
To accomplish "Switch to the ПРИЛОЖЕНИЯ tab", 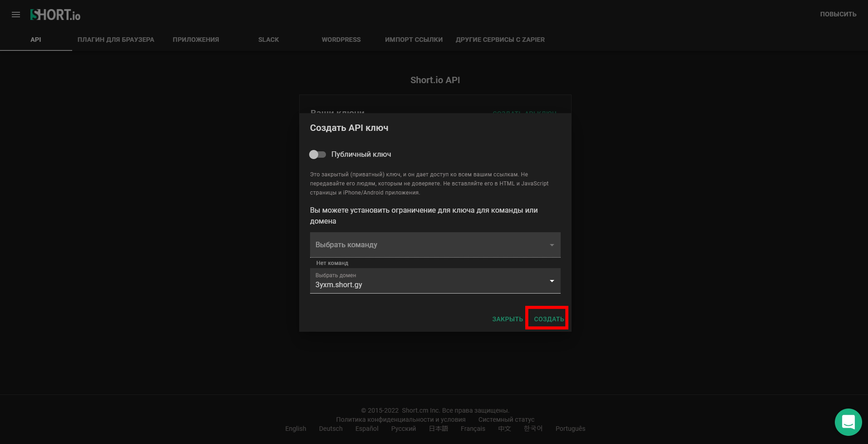I will pos(196,40).
